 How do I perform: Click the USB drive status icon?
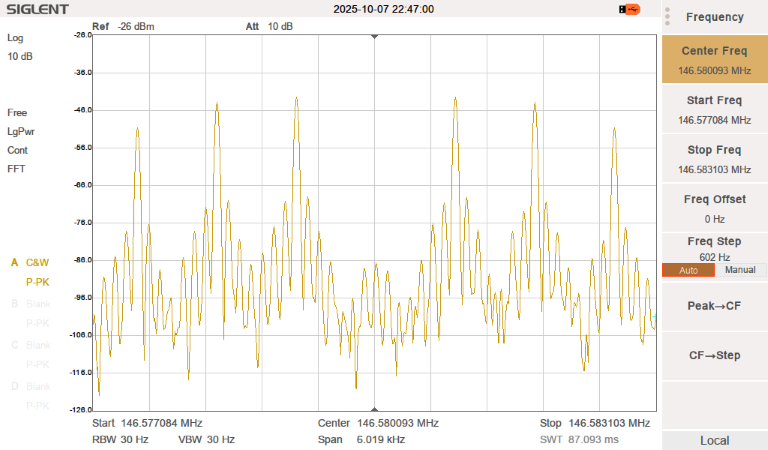(x=629, y=9)
